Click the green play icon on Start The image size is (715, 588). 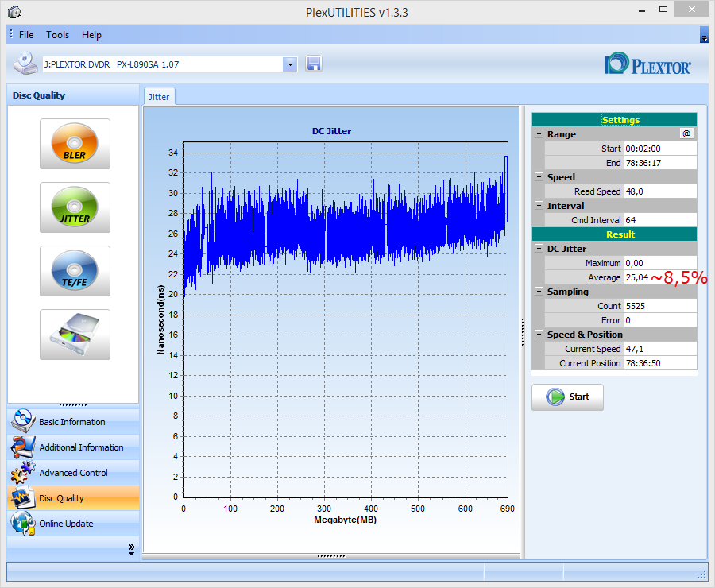[555, 397]
